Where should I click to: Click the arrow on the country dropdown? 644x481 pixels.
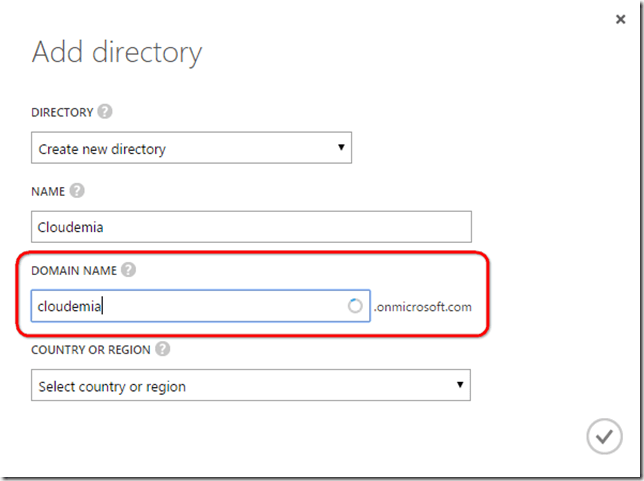(x=460, y=384)
